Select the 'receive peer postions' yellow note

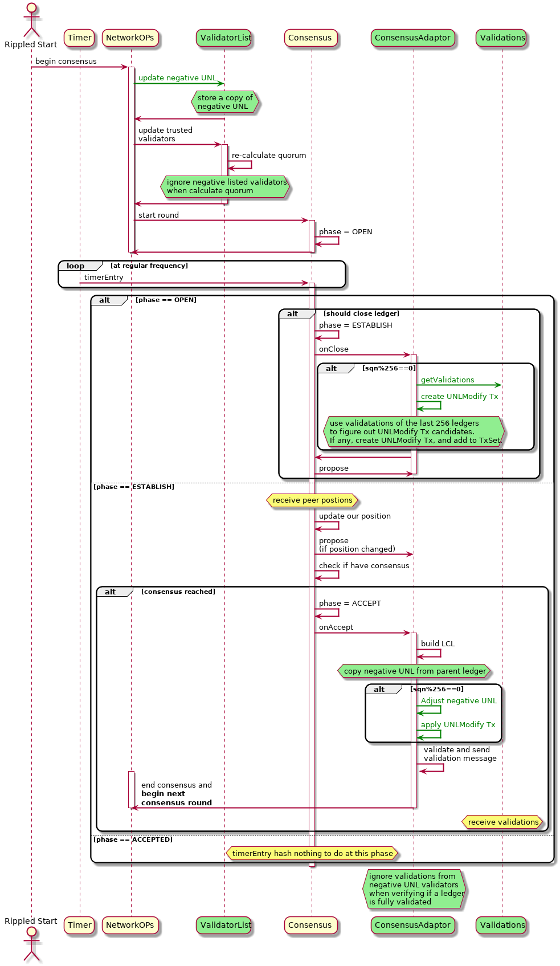[x=312, y=500]
